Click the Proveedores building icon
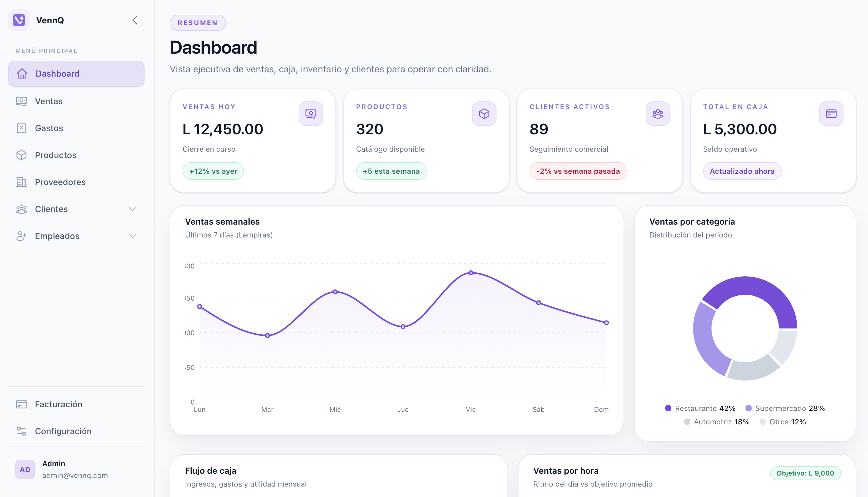The height and width of the screenshot is (497, 868). pyautogui.click(x=21, y=182)
